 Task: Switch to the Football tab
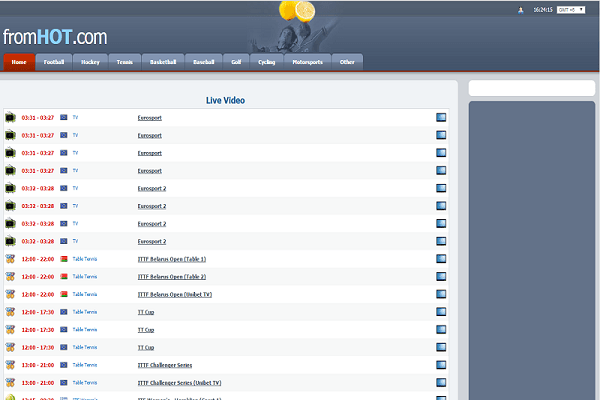point(54,62)
